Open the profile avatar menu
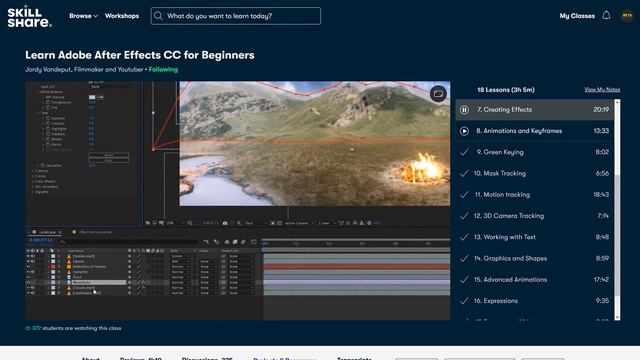640x360 pixels. click(x=627, y=16)
